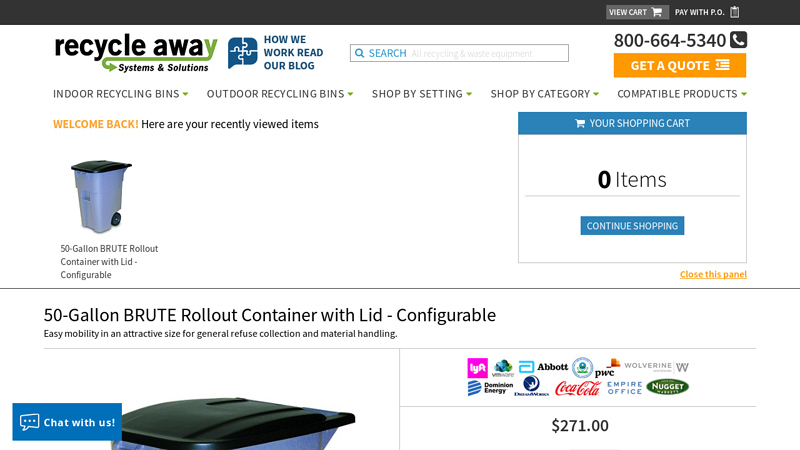
Task: Open recently viewed BRUTE Rollout Container thumbnail
Action: 101,196
